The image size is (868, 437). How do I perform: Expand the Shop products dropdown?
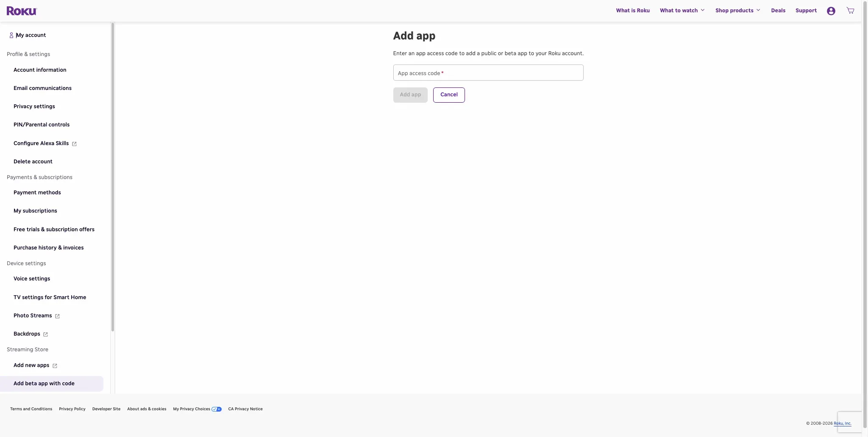point(737,11)
